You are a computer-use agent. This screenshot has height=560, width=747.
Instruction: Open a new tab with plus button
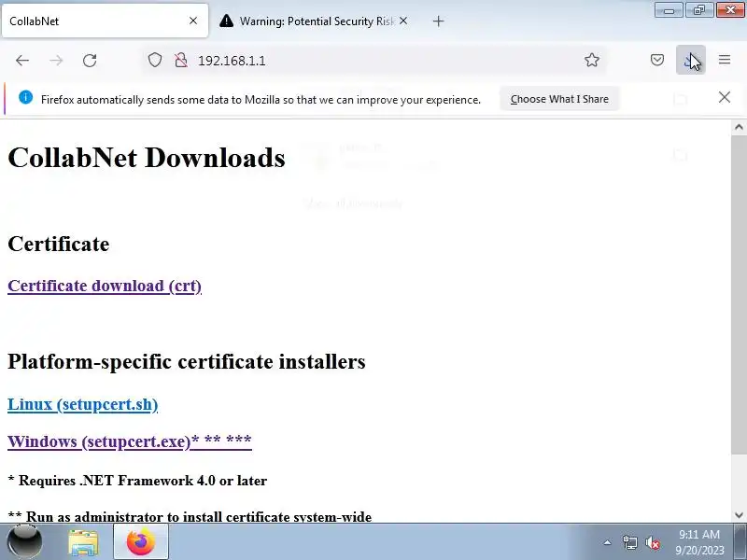click(438, 21)
